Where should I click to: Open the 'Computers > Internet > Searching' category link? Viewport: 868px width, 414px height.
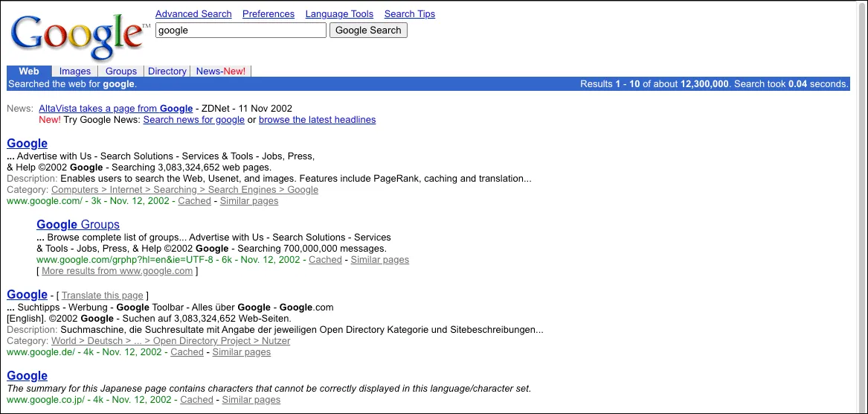pos(185,190)
